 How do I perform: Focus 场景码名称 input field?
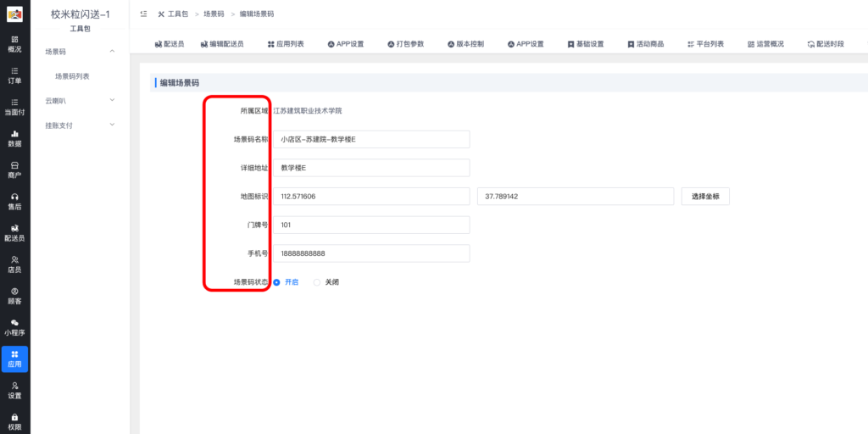(371, 140)
